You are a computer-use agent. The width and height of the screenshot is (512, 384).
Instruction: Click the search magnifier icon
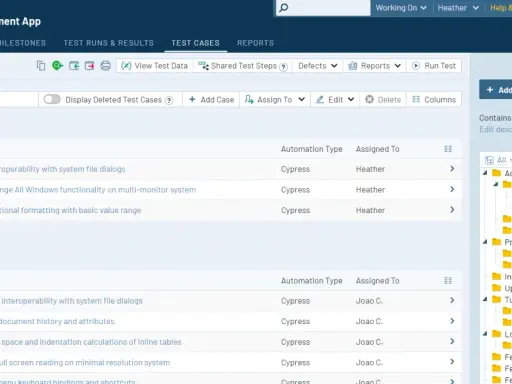click(283, 7)
